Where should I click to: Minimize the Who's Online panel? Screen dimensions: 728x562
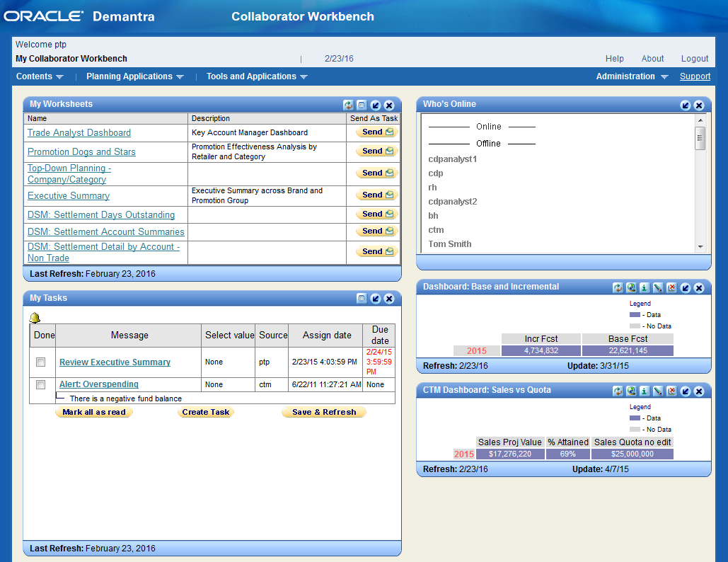click(686, 105)
